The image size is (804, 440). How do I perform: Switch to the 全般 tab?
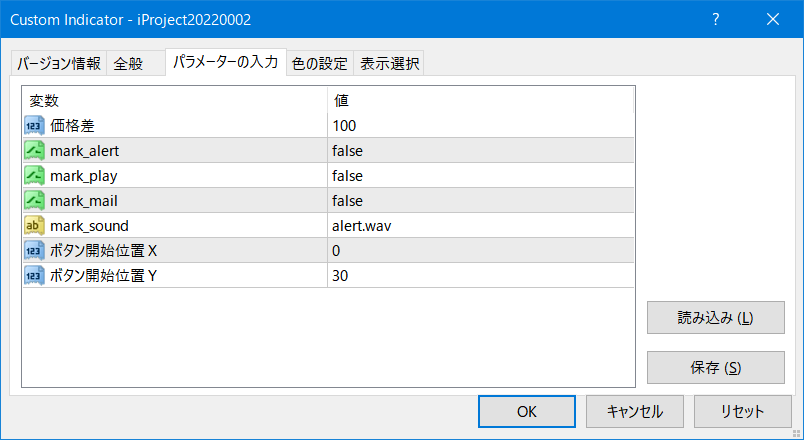(x=136, y=64)
